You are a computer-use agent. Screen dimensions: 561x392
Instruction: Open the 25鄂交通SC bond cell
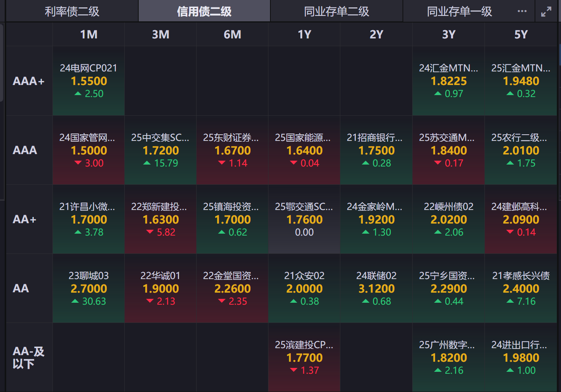[x=304, y=219]
